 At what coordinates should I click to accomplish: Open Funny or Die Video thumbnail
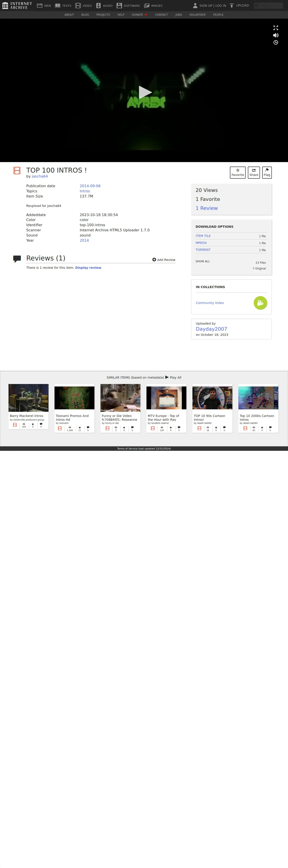click(120, 398)
